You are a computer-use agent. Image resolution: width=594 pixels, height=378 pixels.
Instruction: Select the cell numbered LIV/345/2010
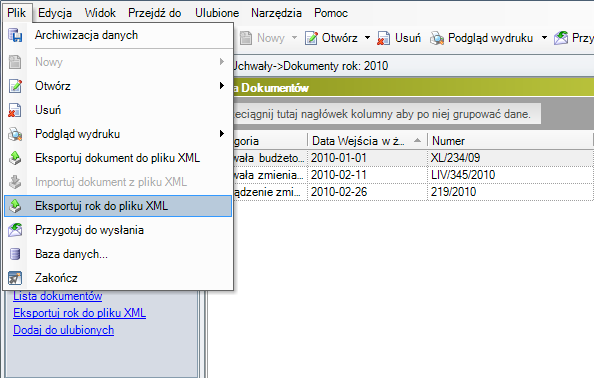(510, 175)
